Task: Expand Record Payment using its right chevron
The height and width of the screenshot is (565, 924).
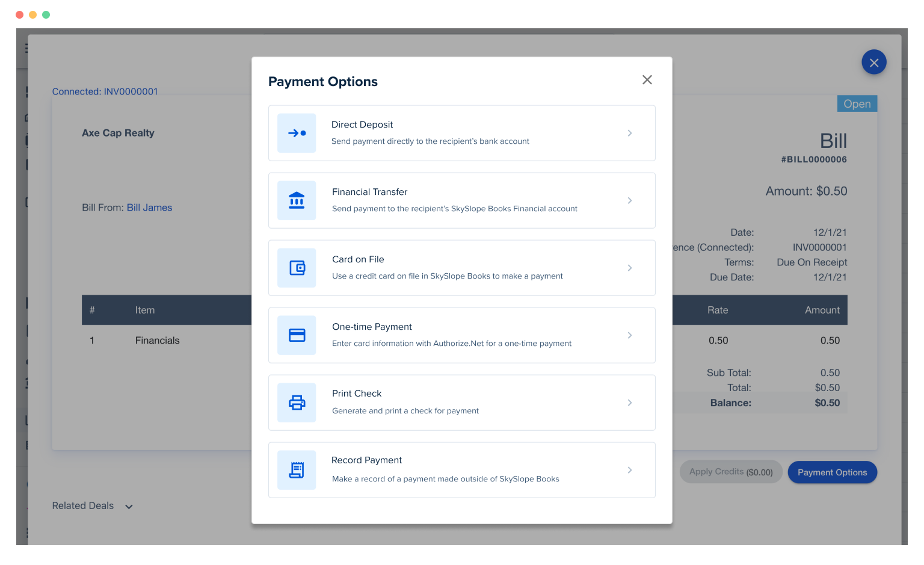Action: coord(630,470)
